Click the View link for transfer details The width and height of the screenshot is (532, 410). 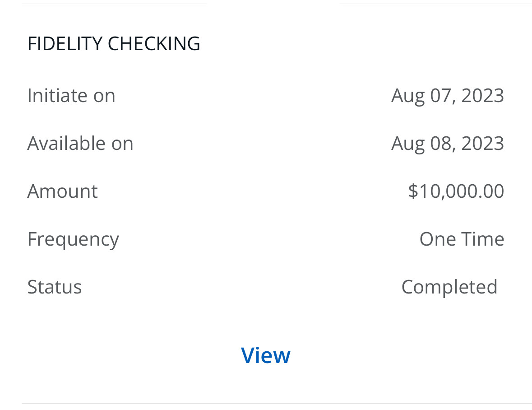tap(266, 355)
